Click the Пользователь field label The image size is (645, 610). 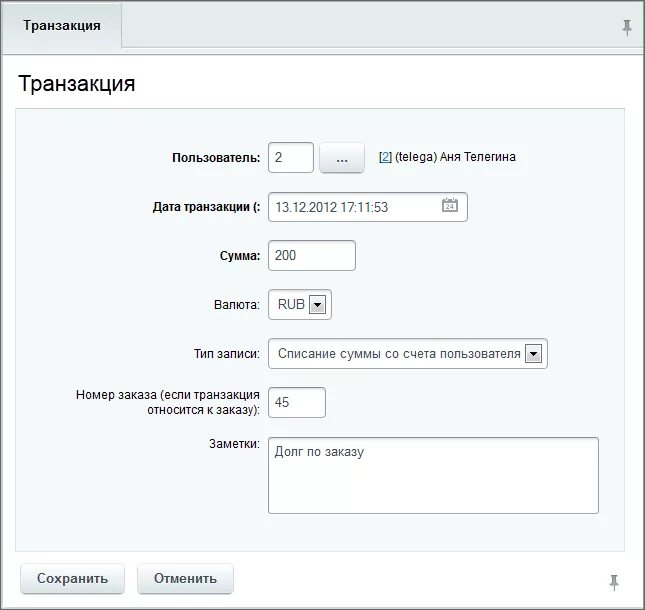pyautogui.click(x=216, y=158)
